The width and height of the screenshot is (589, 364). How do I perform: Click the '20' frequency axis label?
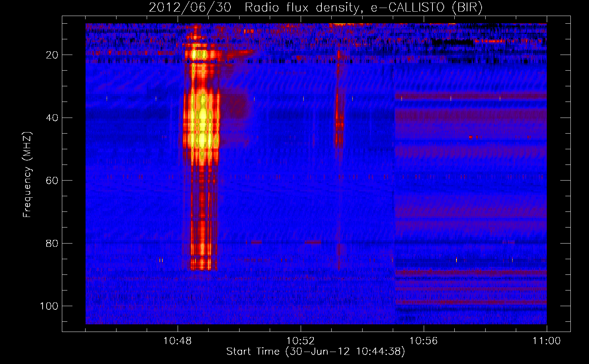coord(52,55)
